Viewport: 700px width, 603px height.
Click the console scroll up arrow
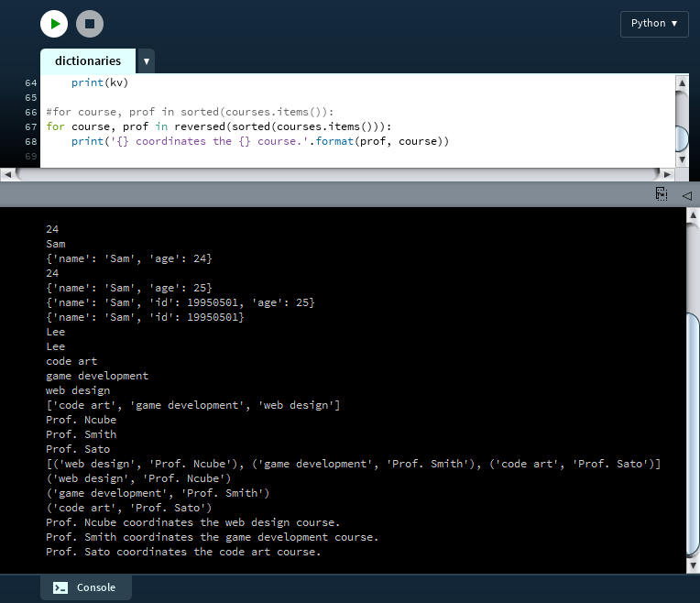pos(693,215)
